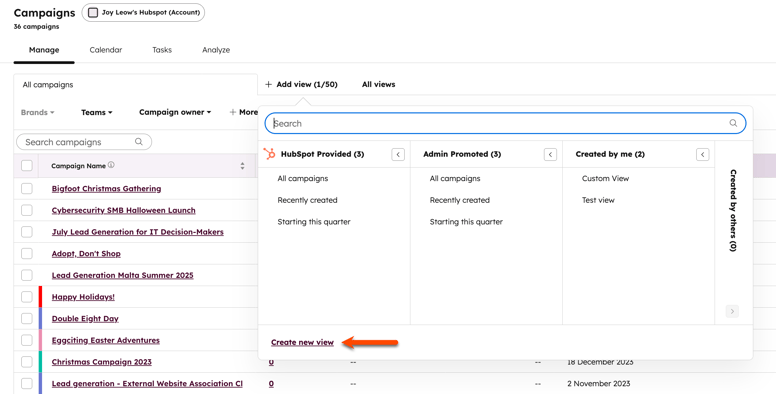Click the right chevron below Created by others

[732, 311]
